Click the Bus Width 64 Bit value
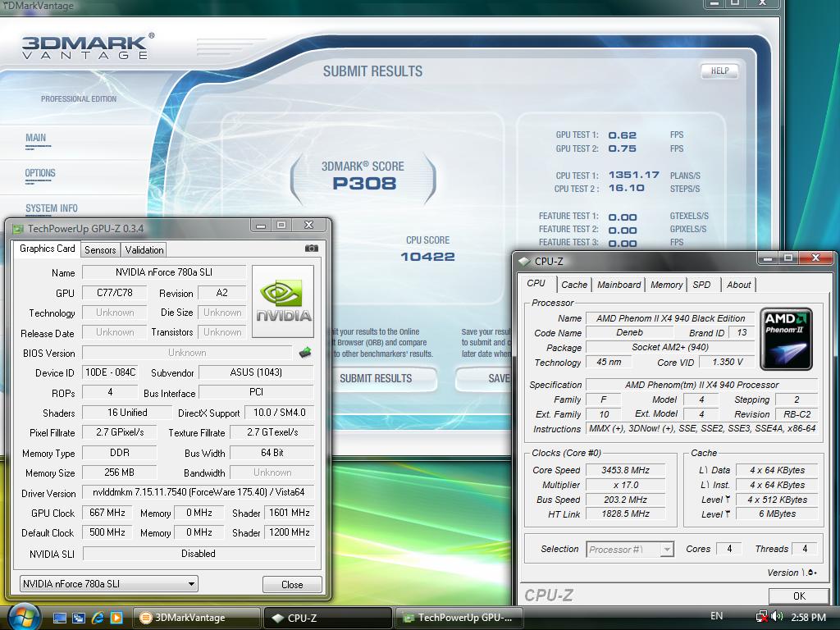This screenshot has height=630, width=840. (272, 453)
